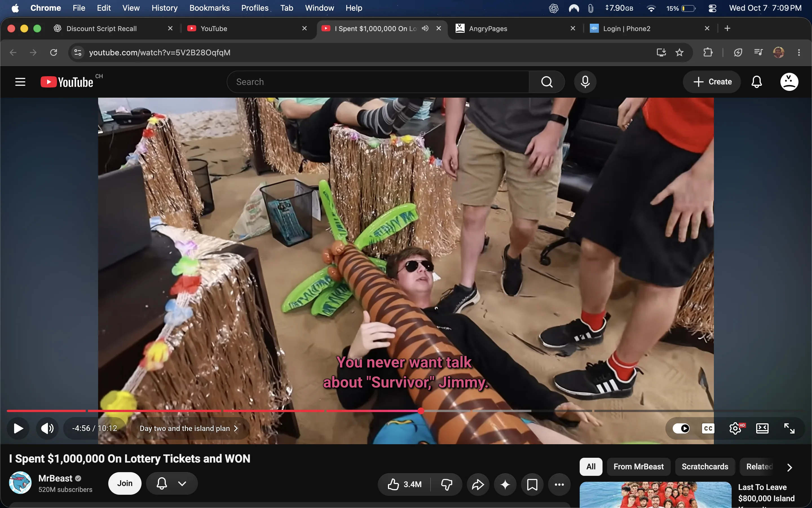Like the video with thumbs up
The height and width of the screenshot is (508, 812).
click(405, 484)
